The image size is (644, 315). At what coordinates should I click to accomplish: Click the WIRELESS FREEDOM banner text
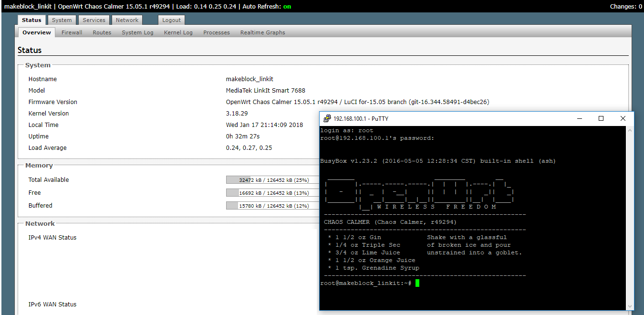436,207
